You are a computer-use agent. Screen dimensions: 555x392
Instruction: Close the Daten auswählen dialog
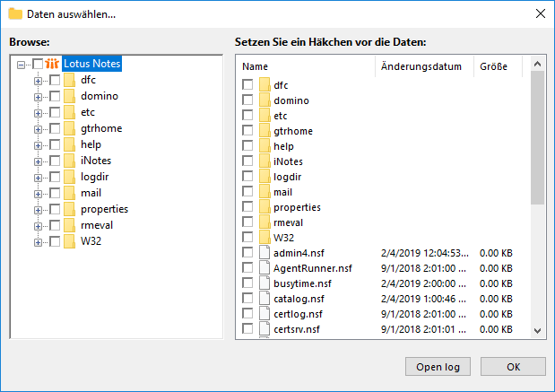541,13
